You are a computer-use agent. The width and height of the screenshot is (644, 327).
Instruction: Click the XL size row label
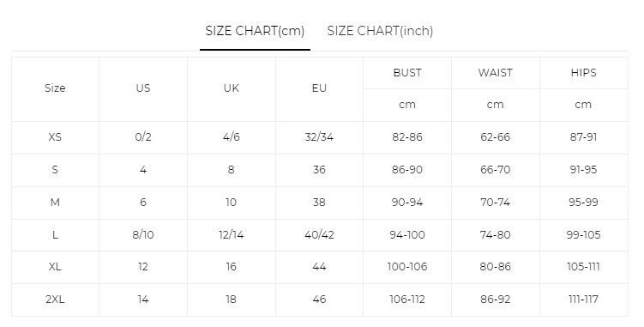55,267
